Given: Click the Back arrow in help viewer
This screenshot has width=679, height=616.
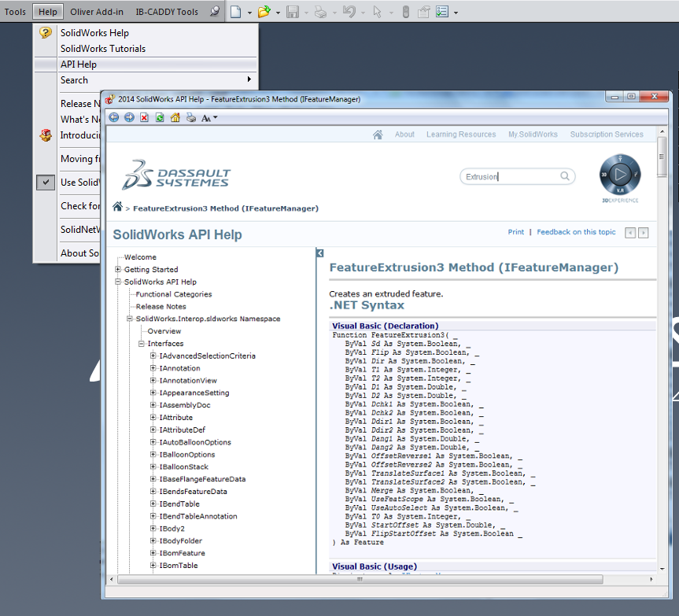Looking at the screenshot, I should click(x=114, y=117).
